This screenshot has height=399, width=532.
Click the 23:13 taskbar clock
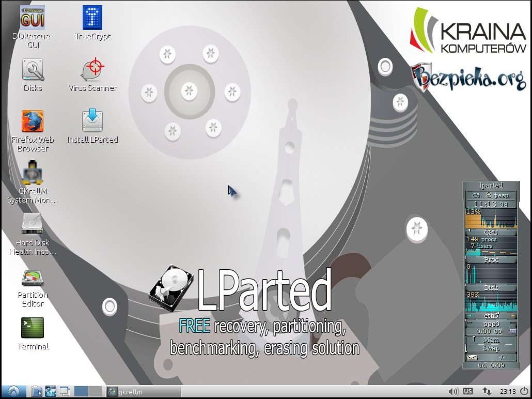tap(508, 392)
